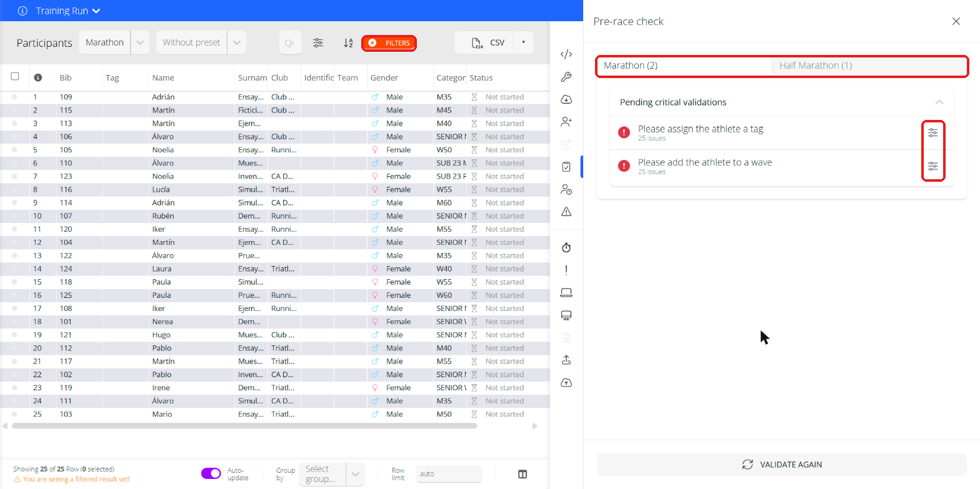Click the A-Z sort icon in toolbar
This screenshot has height=489, width=980.
pyautogui.click(x=348, y=43)
